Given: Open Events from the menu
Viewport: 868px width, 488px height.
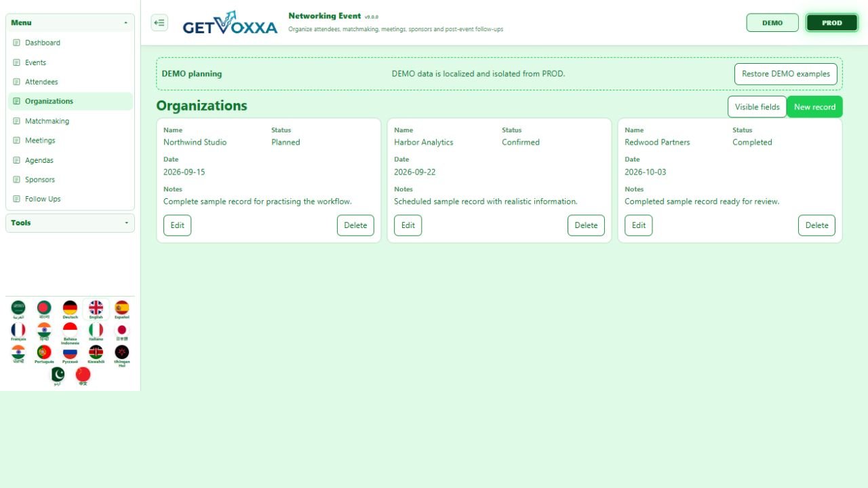Looking at the screenshot, I should [x=70, y=62].
